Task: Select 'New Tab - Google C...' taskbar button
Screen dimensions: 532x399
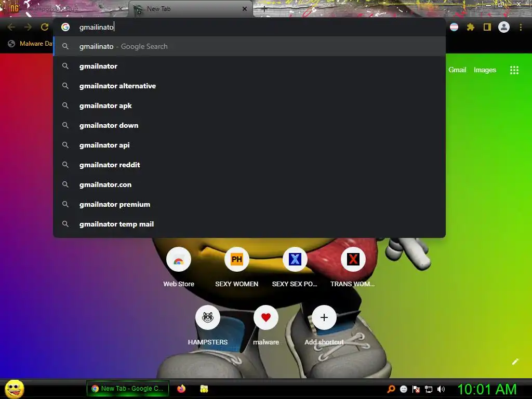Action: click(128, 389)
